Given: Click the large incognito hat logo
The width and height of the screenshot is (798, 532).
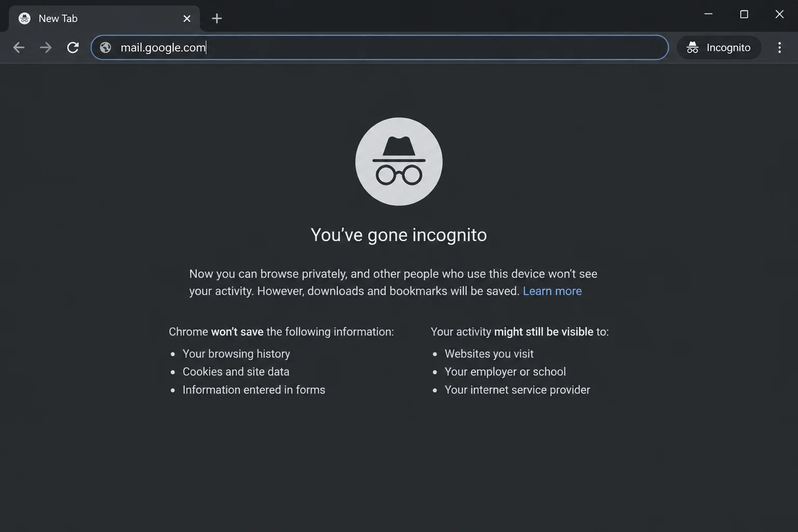Looking at the screenshot, I should [x=399, y=162].
